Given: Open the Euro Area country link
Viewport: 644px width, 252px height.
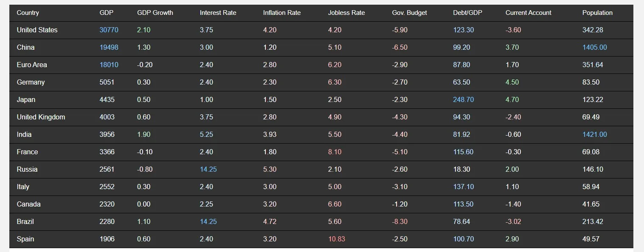Looking at the screenshot, I should pos(32,65).
